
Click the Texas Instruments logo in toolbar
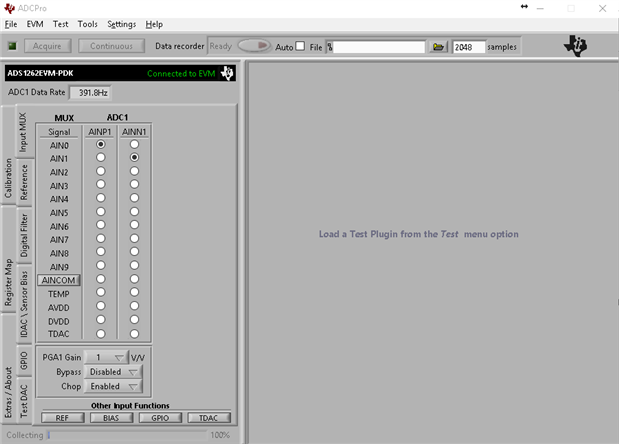coord(576,46)
